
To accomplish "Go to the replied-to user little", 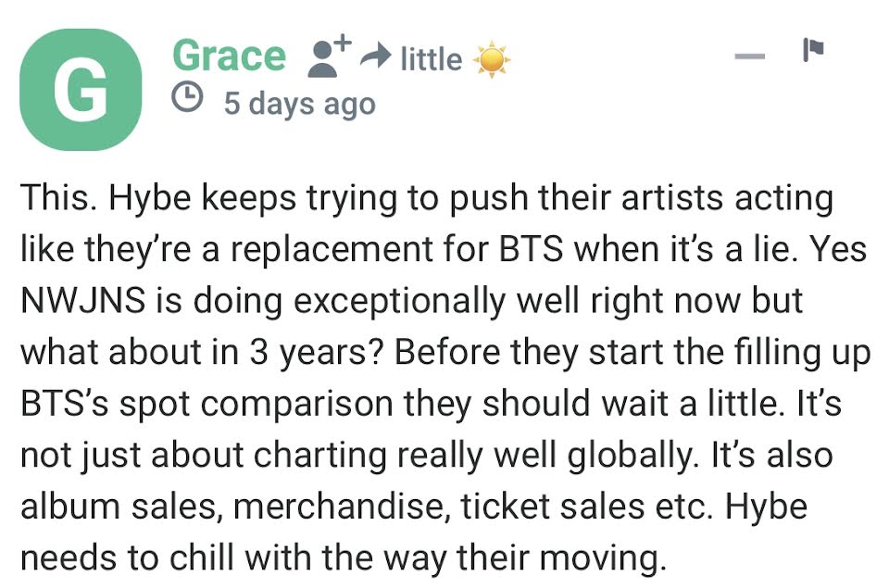I will (x=431, y=60).
